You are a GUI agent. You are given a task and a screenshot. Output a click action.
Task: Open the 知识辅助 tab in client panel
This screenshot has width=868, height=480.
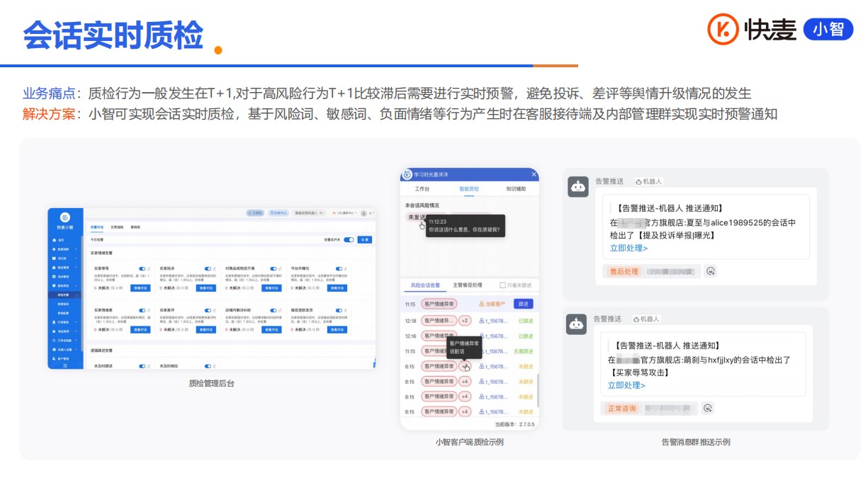(x=516, y=189)
